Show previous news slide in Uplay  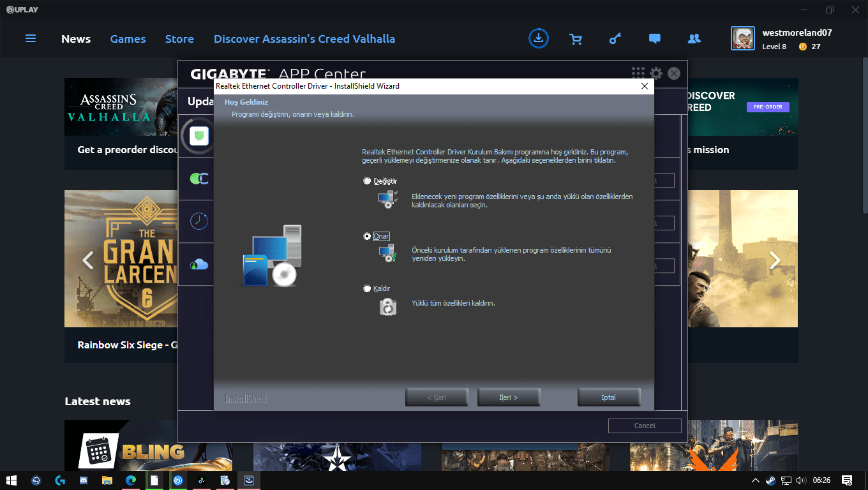click(x=88, y=260)
